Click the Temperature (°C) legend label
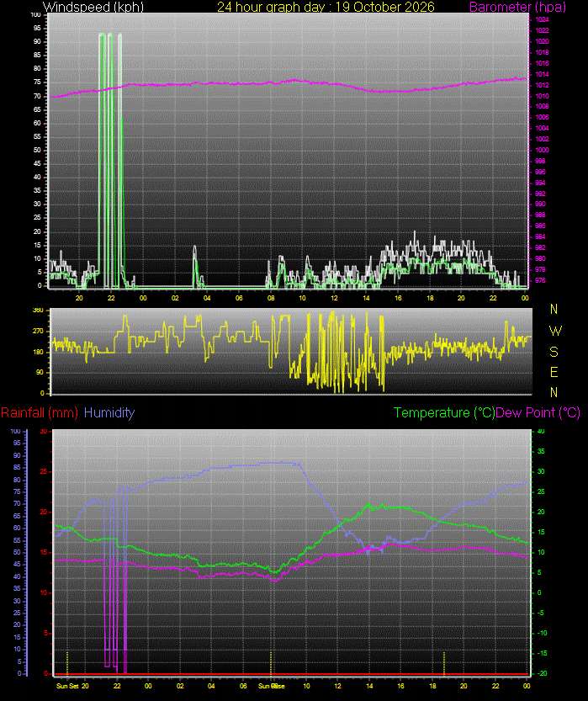The height and width of the screenshot is (701, 588). pyautogui.click(x=444, y=412)
